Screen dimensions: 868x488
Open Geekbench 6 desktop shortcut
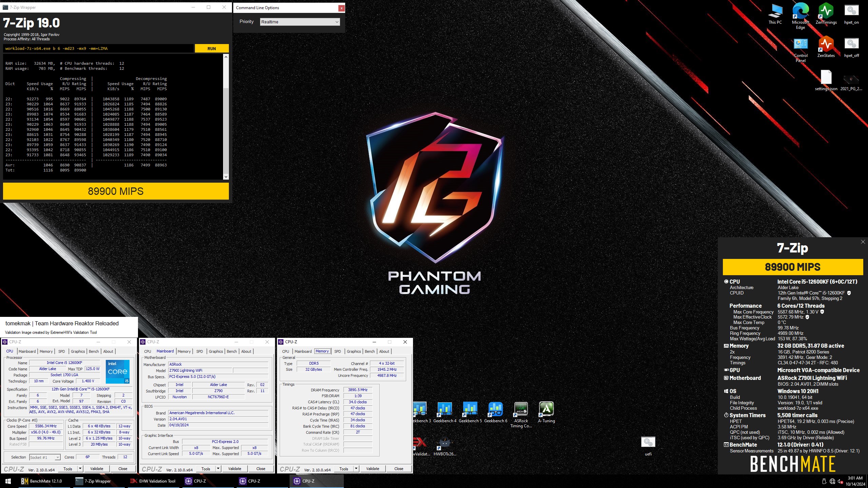click(496, 412)
